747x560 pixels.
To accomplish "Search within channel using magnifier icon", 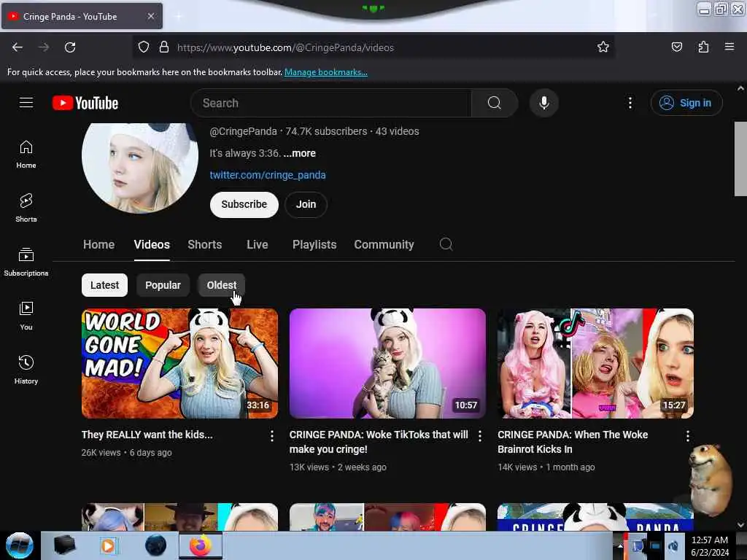I will point(446,244).
